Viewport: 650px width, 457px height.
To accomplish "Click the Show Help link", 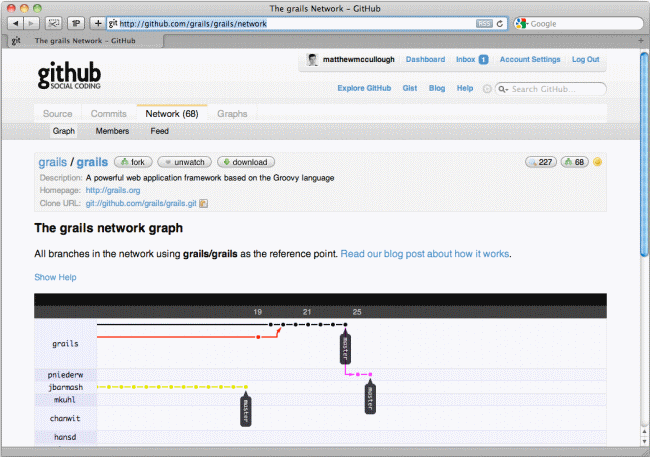I will click(55, 277).
